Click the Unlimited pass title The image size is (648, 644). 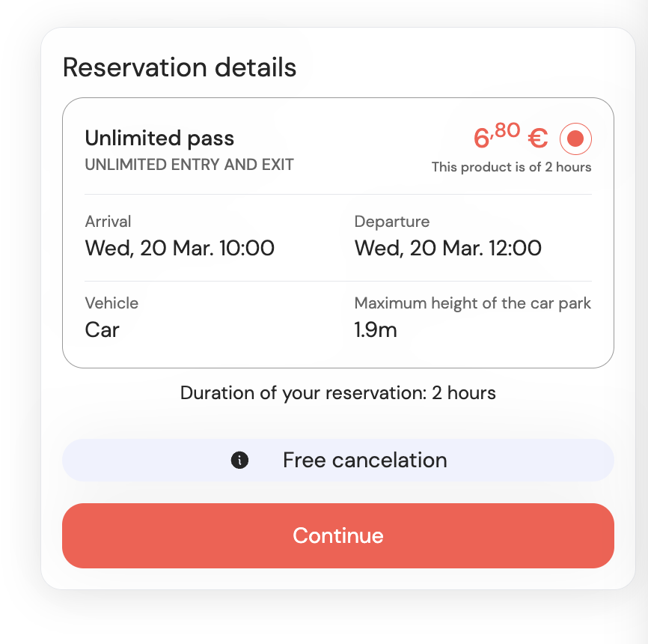pyautogui.click(x=159, y=139)
